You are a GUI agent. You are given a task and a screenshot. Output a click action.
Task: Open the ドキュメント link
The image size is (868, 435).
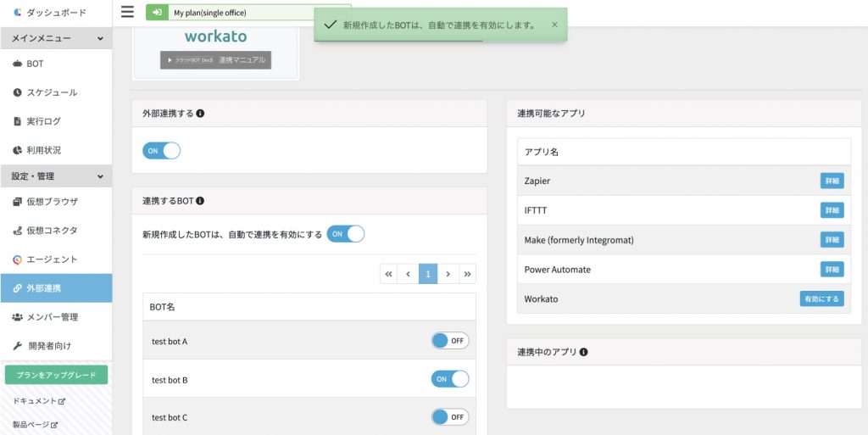tap(39, 401)
